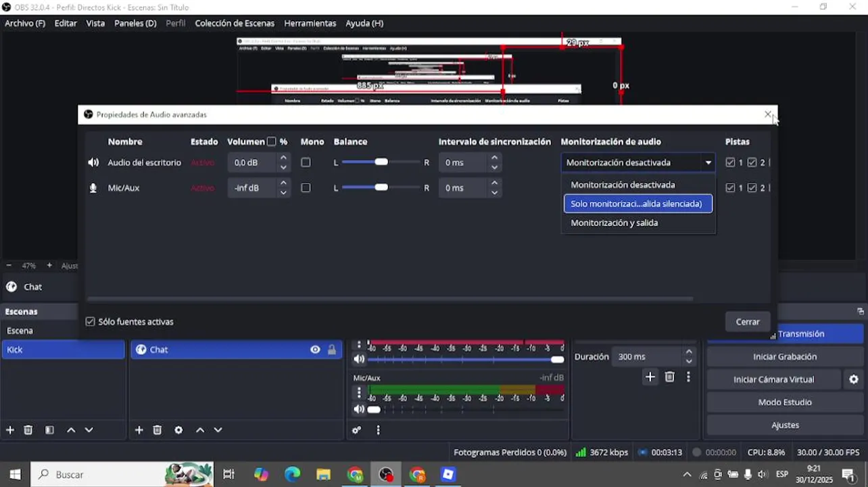This screenshot has width=868, height=487.
Task: Open the Archivo menu
Action: (x=25, y=23)
